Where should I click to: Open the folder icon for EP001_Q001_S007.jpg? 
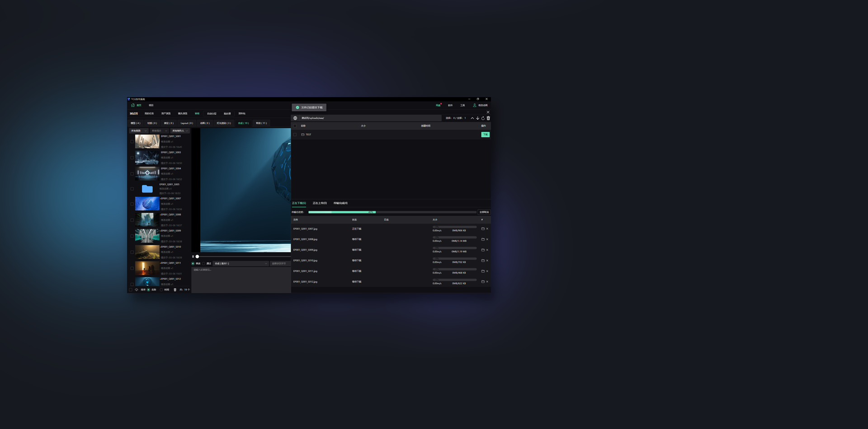tap(483, 229)
